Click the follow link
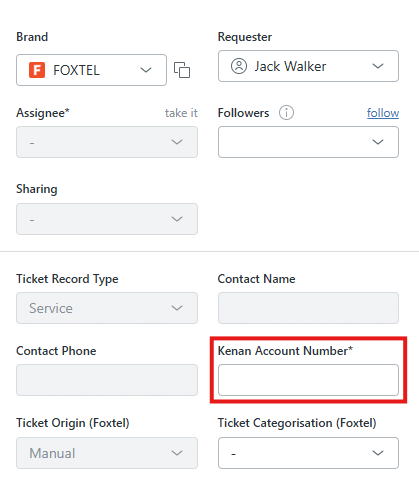The image size is (419, 481). [383, 113]
